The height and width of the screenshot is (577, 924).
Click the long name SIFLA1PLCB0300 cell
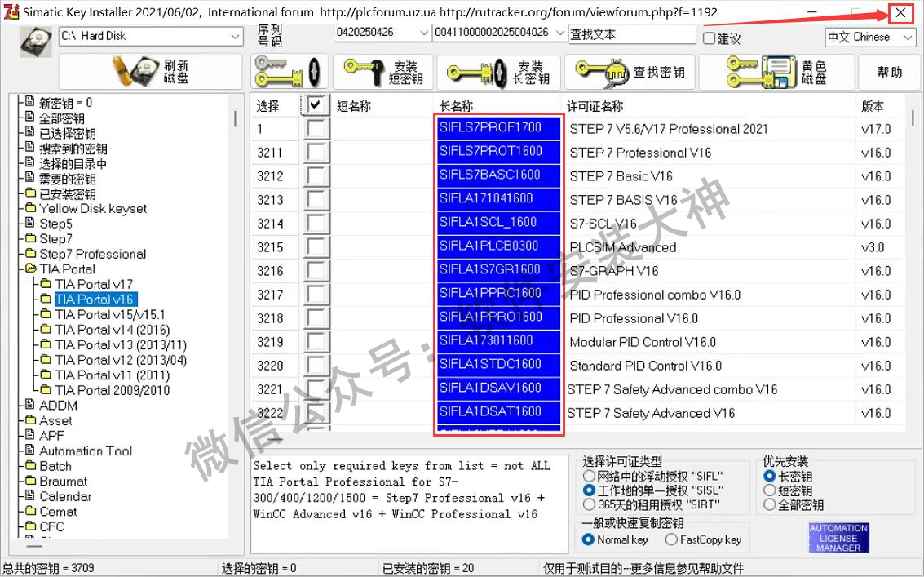pyautogui.click(x=498, y=246)
